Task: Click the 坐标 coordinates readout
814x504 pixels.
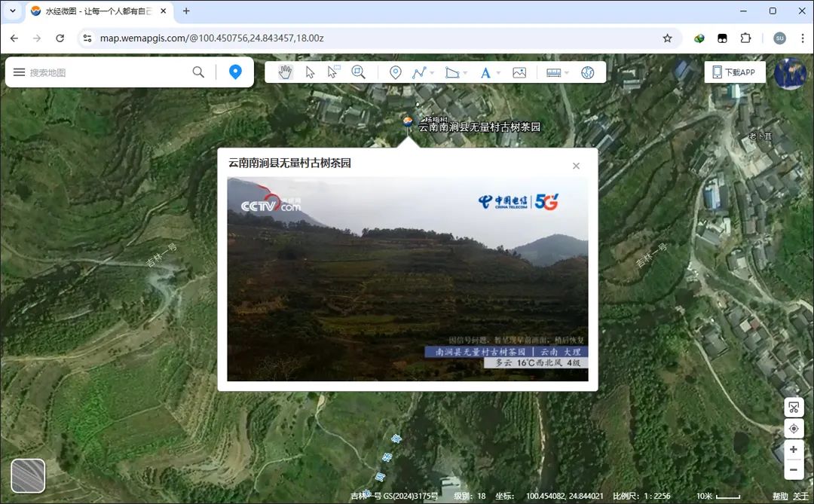Action: pos(549,496)
